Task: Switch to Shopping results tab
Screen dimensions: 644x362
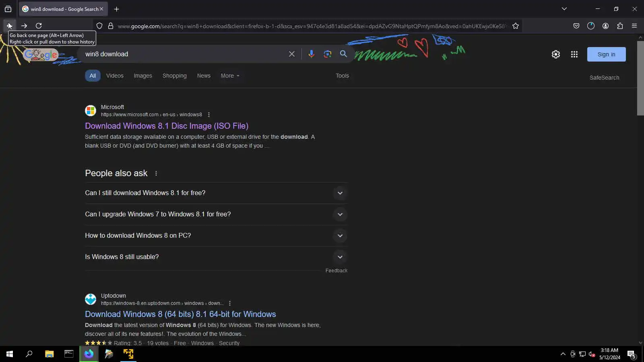Action: [174, 76]
